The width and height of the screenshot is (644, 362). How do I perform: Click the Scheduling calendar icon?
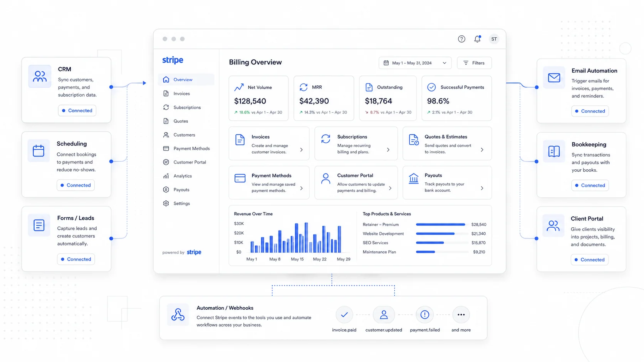click(x=39, y=150)
